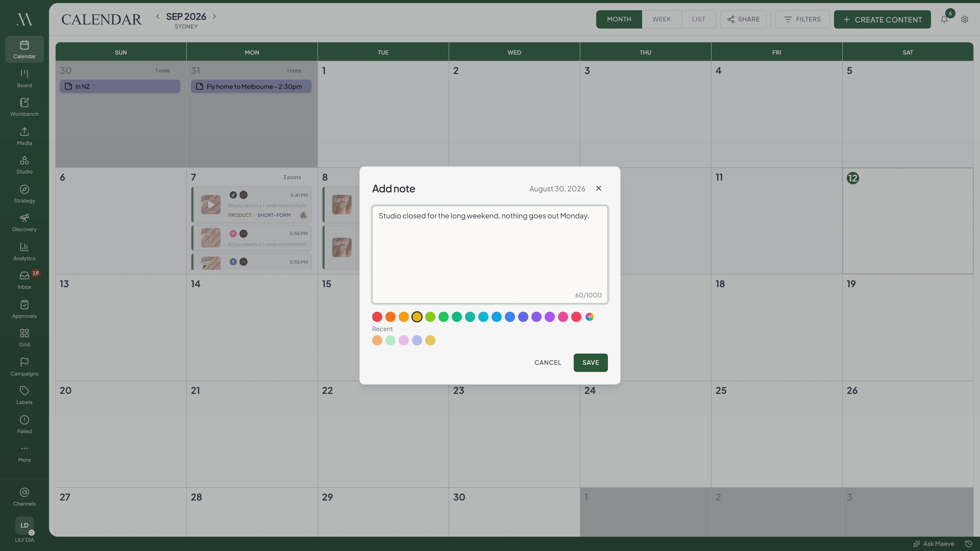980x551 pixels.
Task: Click the '3 posts' count on day 7
Action: (x=292, y=177)
